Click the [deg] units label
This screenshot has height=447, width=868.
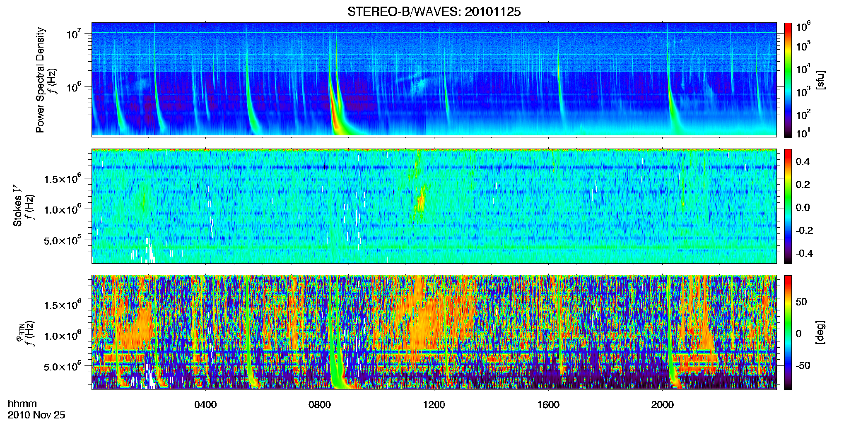(x=820, y=332)
